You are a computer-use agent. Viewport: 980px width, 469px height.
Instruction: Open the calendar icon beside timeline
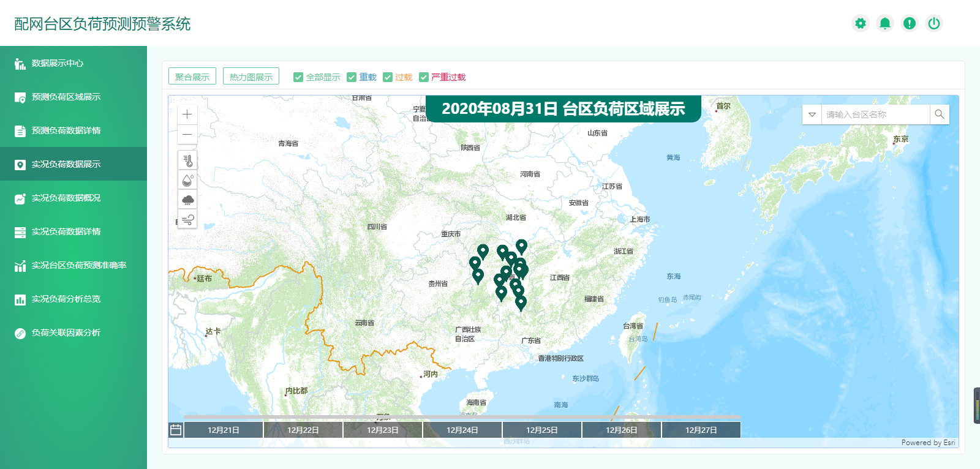(176, 430)
